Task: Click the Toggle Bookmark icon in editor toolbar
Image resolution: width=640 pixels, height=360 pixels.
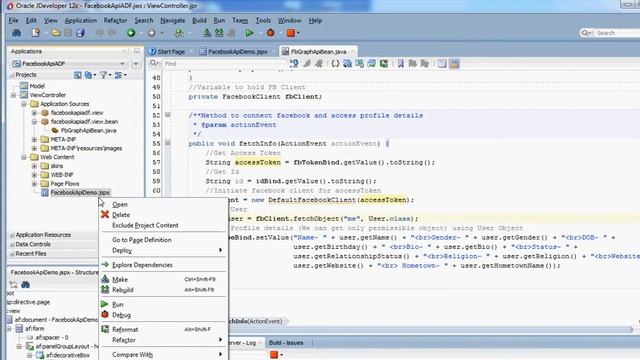Action: (x=401, y=63)
